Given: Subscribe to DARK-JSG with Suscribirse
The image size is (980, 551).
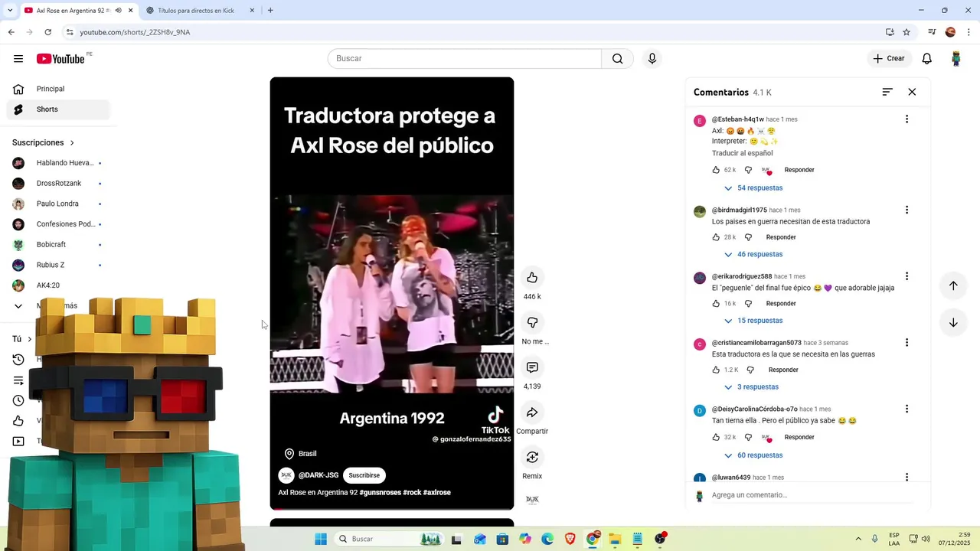Looking at the screenshot, I should click(364, 475).
